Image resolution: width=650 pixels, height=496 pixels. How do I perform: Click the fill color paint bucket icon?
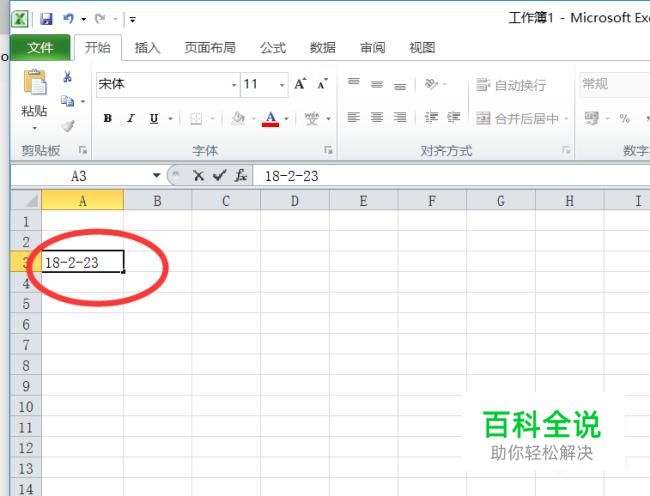click(x=238, y=119)
